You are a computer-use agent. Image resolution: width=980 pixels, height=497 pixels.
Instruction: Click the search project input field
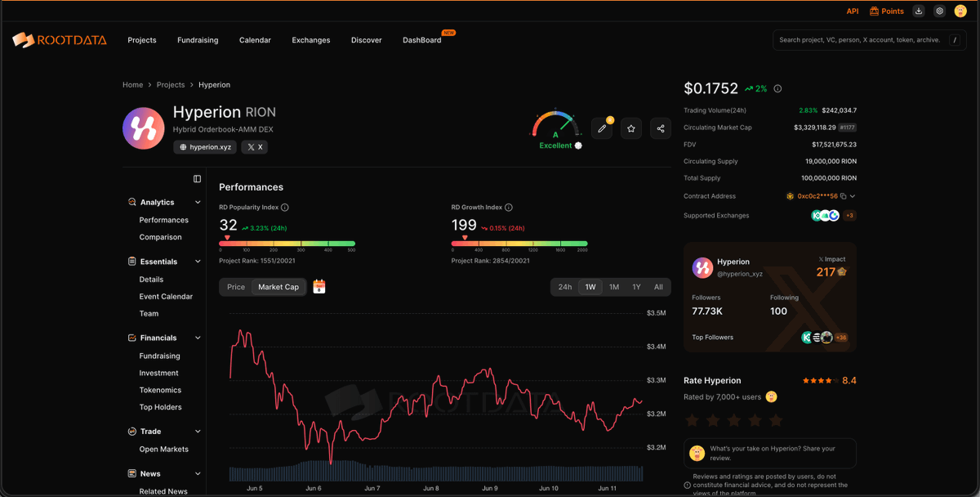pyautogui.click(x=870, y=40)
